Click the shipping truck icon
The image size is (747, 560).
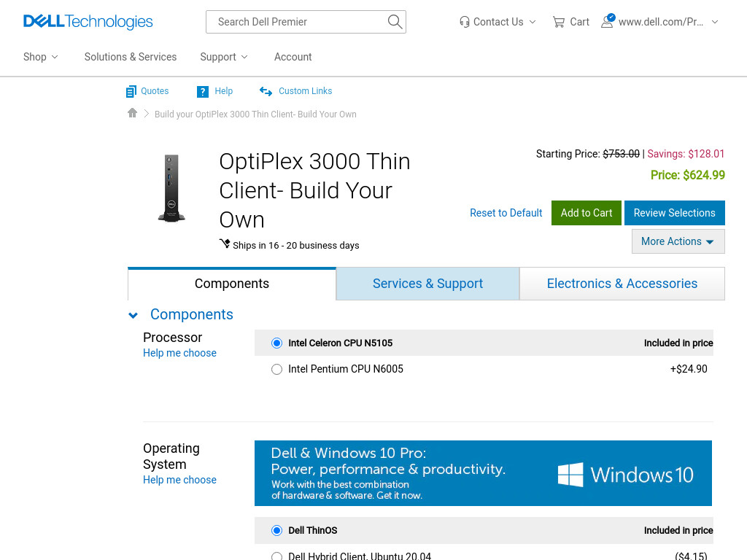[x=225, y=244]
